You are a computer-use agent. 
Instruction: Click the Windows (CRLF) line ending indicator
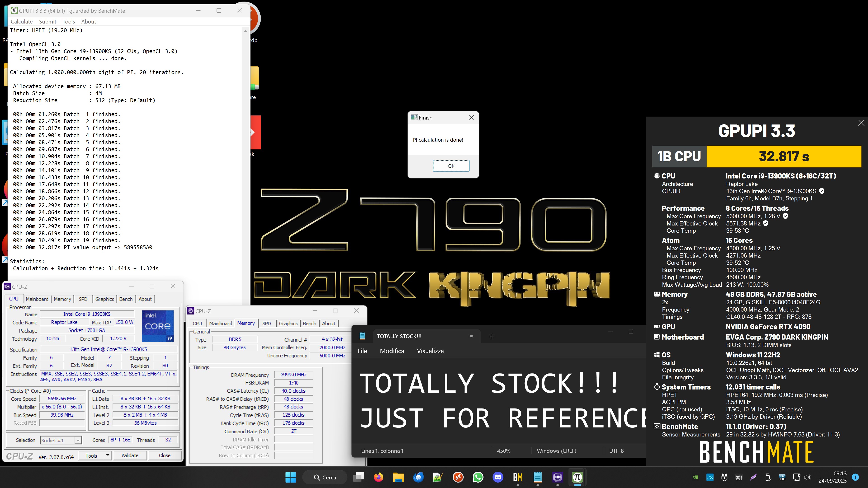pos(556,451)
